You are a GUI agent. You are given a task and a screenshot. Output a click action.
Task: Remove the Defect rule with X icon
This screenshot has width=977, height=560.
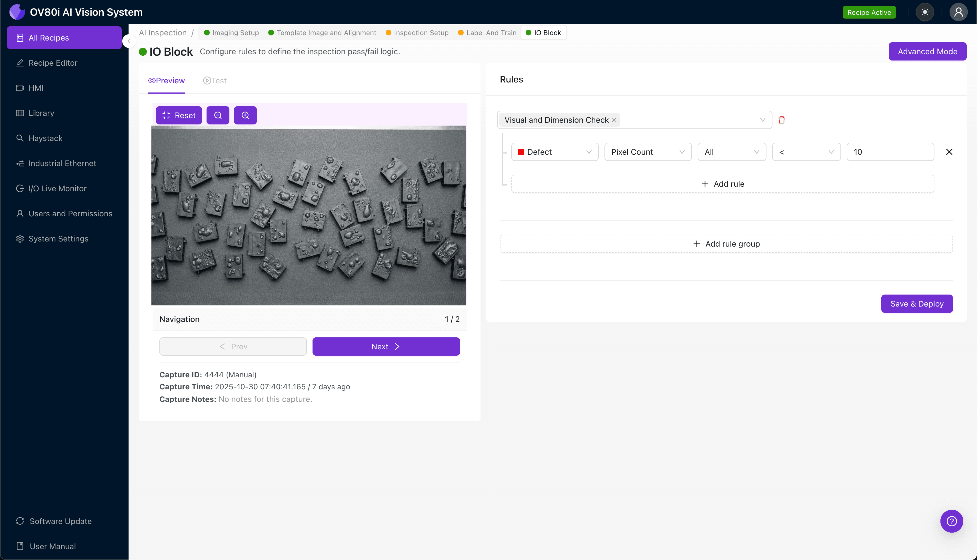949,152
